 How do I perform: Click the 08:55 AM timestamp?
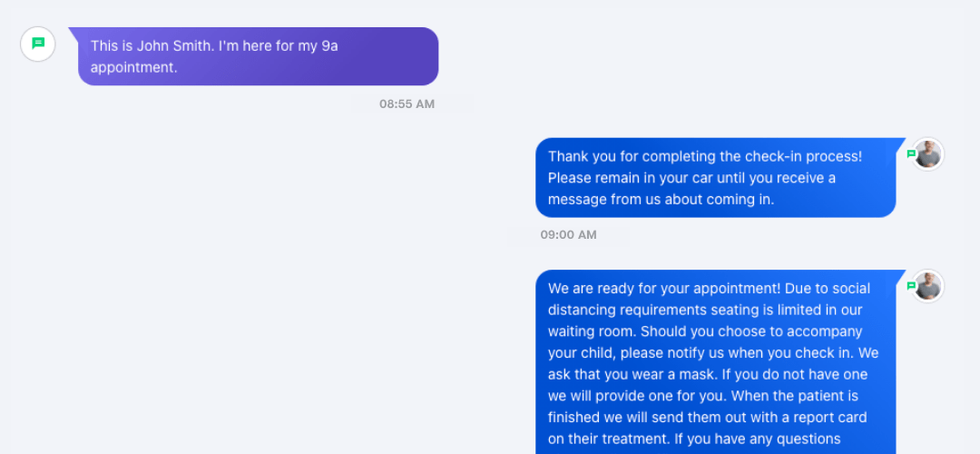tap(407, 104)
